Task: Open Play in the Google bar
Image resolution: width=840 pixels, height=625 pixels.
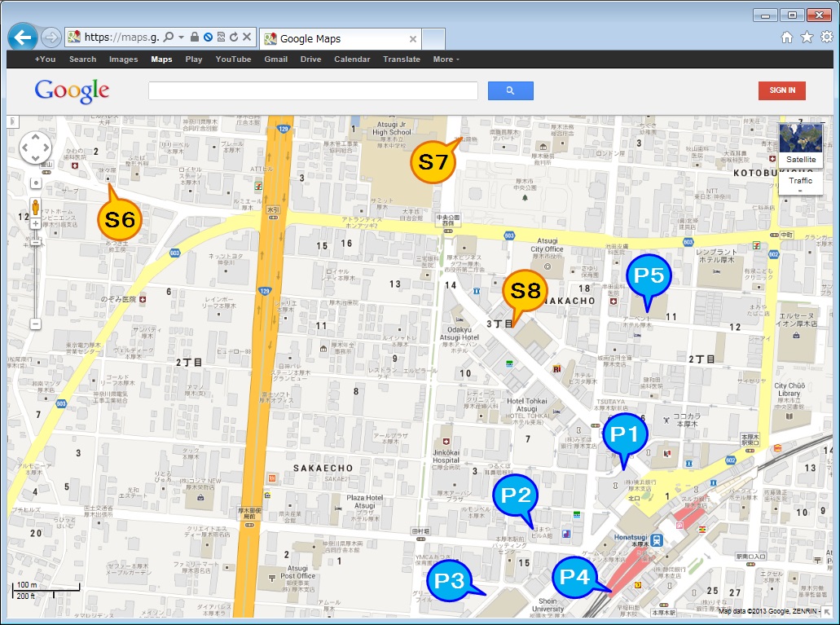Action: click(193, 59)
